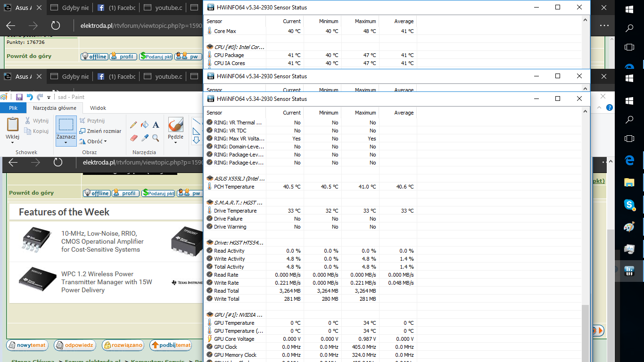The width and height of the screenshot is (644, 362).
Task: Click the podbij temat forum button
Action: 171,345
